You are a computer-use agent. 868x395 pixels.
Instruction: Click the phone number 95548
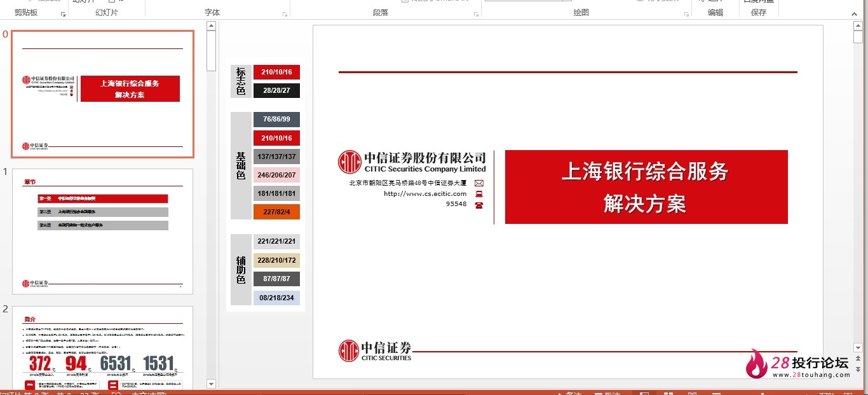click(456, 204)
